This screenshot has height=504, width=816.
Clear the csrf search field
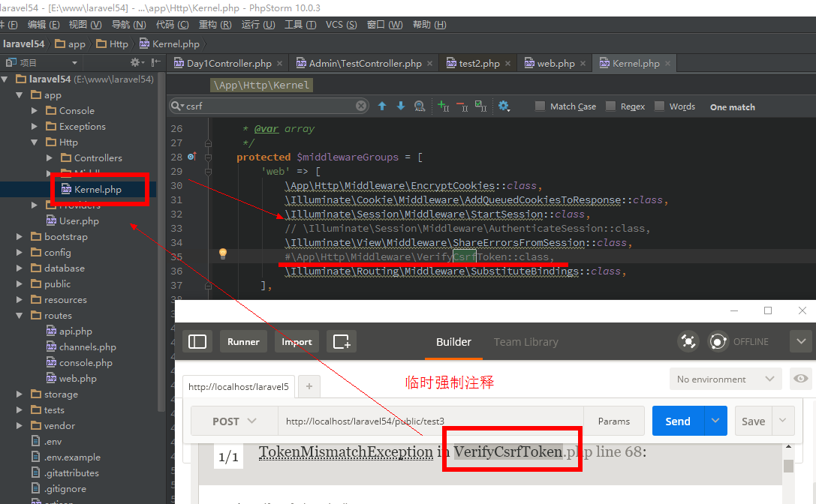pos(361,106)
